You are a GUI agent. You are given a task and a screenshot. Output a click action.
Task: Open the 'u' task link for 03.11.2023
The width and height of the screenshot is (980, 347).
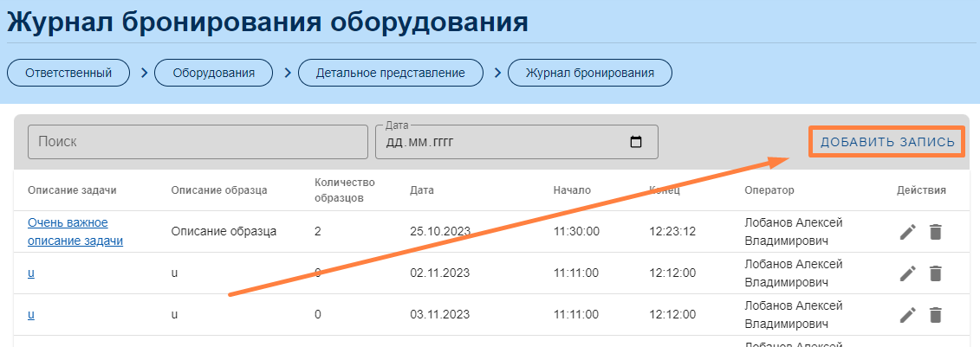[x=31, y=314]
